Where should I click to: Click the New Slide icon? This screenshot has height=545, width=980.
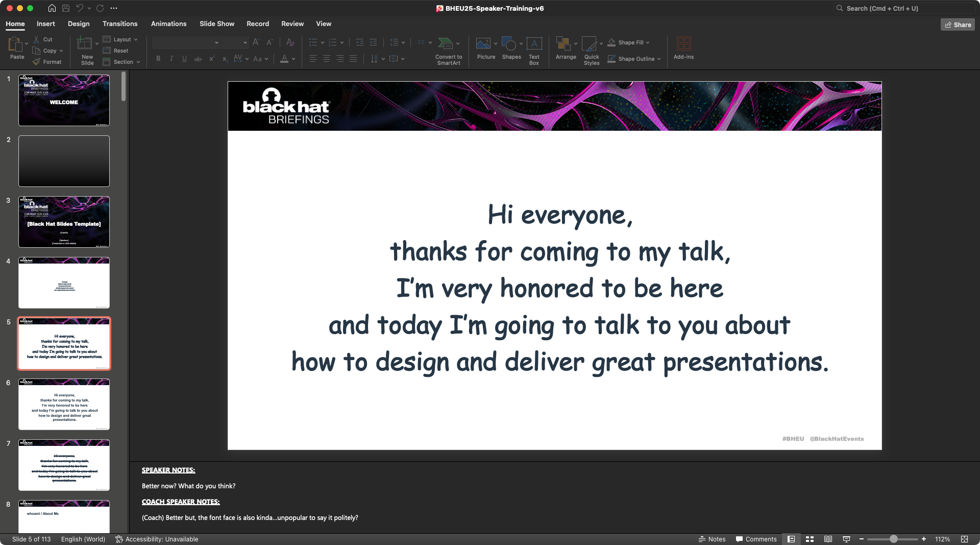[x=84, y=44]
